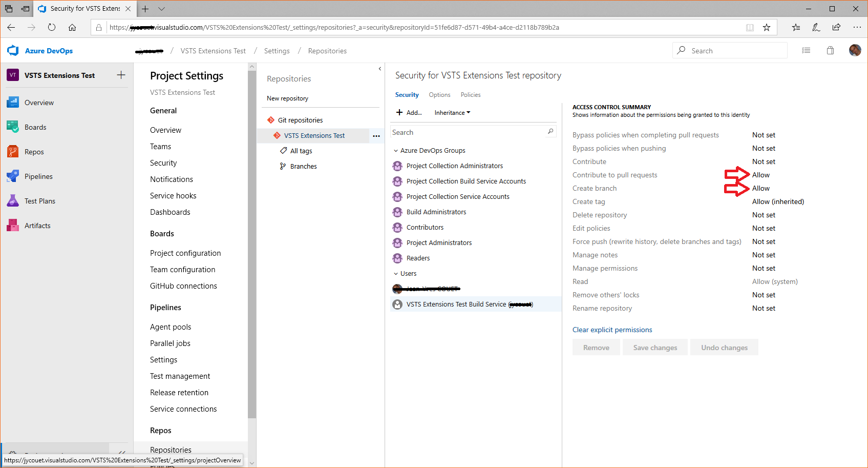Image resolution: width=868 pixels, height=468 pixels.
Task: Open the Create branch permission value dropdown
Action: [x=761, y=188]
